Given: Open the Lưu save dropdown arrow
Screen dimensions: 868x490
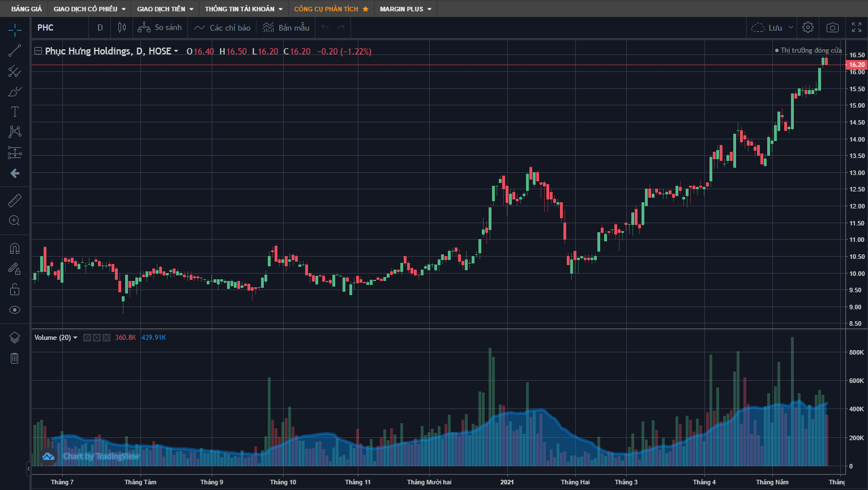Looking at the screenshot, I should (791, 28).
